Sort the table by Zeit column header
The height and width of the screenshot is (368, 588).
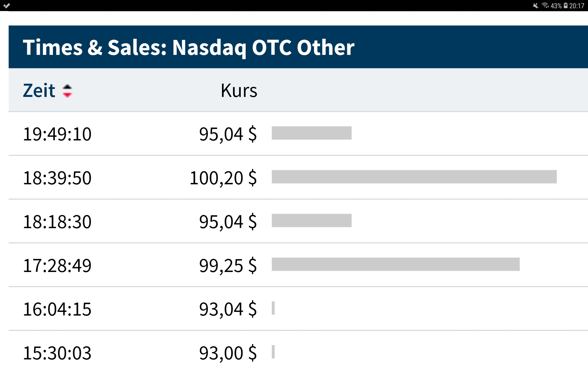pos(39,91)
